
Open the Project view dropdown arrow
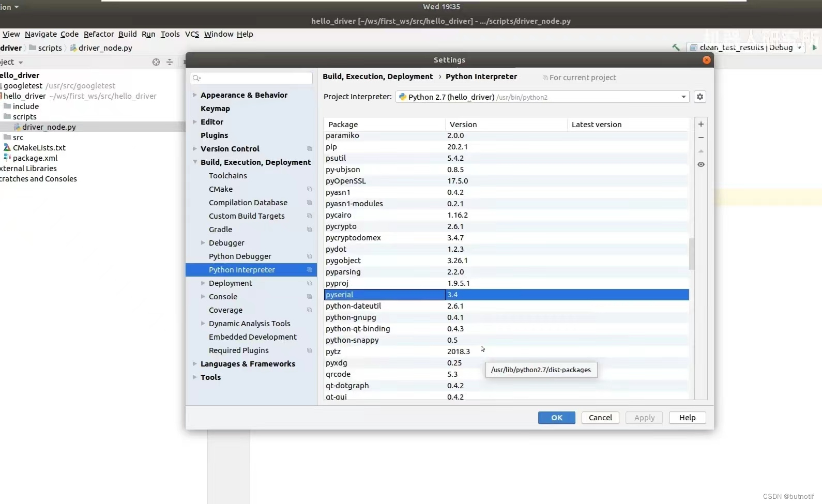click(x=21, y=63)
